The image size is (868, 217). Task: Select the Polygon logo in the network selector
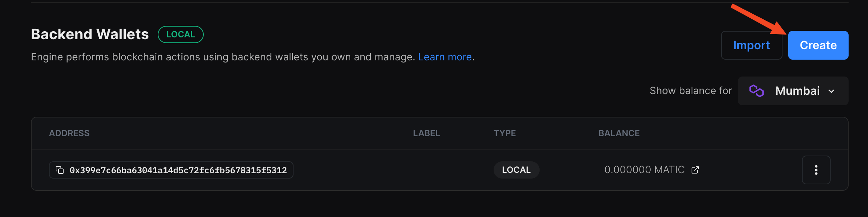pyautogui.click(x=757, y=91)
